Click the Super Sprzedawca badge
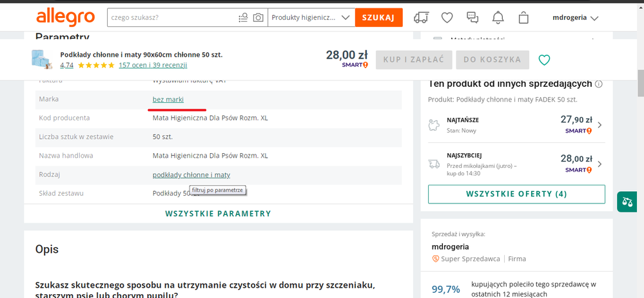Screen dimensions: 644x298 tap(465, 259)
